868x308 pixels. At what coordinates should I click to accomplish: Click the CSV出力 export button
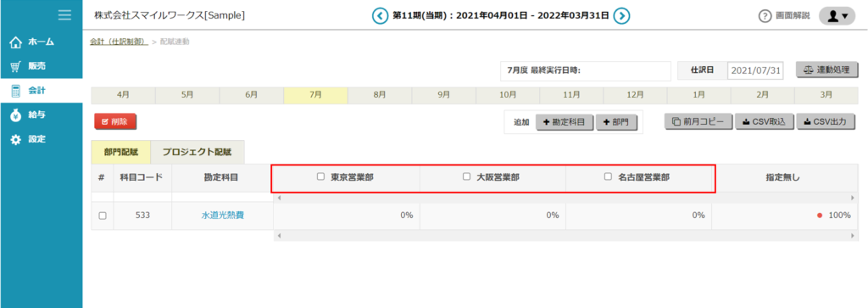click(x=825, y=122)
